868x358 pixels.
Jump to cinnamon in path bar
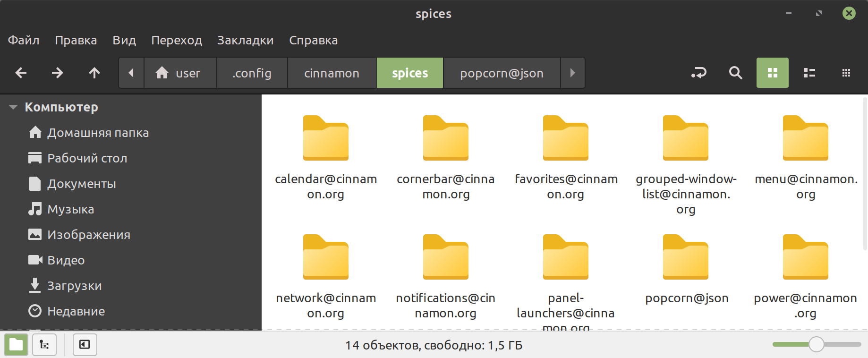click(332, 73)
